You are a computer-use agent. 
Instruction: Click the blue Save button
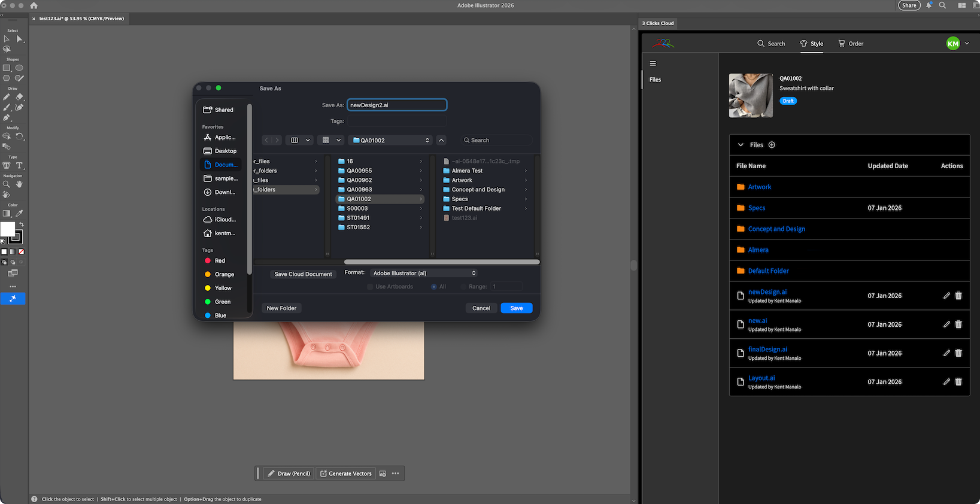click(x=516, y=308)
